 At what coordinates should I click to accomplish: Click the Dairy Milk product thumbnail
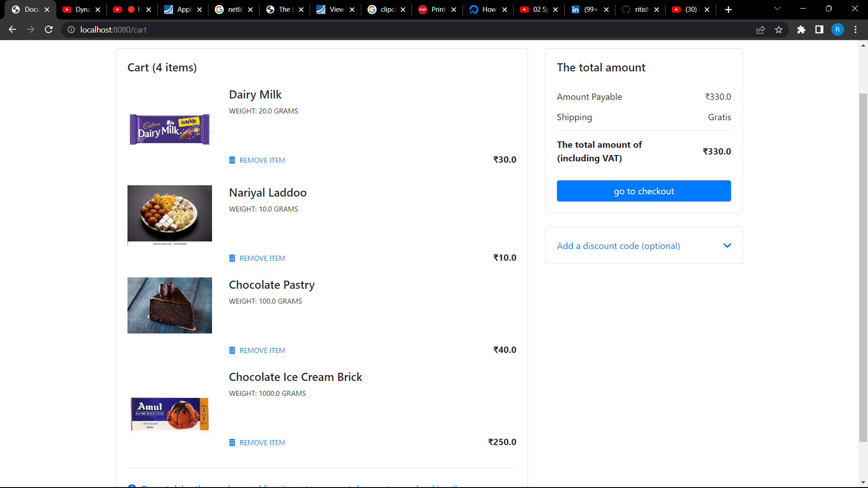(x=170, y=129)
